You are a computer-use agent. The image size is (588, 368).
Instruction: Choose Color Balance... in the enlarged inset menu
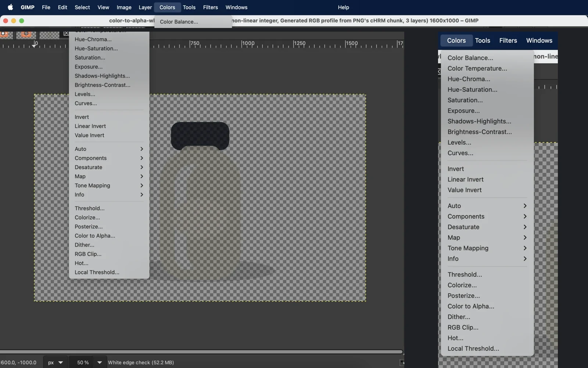pos(487,58)
